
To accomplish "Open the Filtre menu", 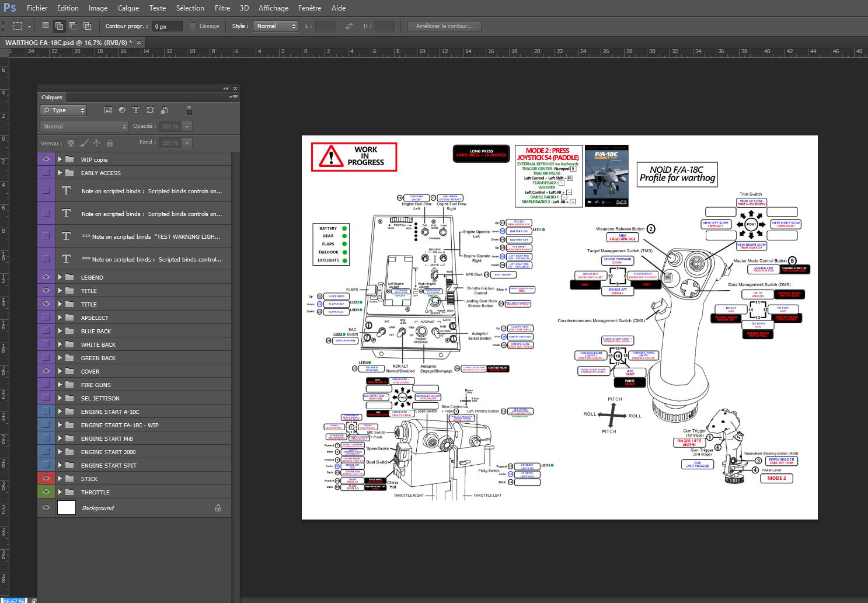I will [x=222, y=8].
